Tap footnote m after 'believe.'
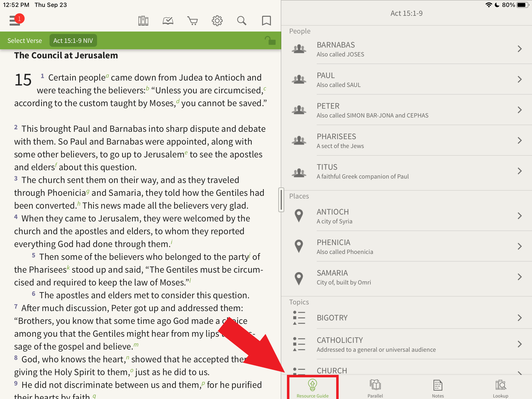532x399 pixels. coord(136,345)
